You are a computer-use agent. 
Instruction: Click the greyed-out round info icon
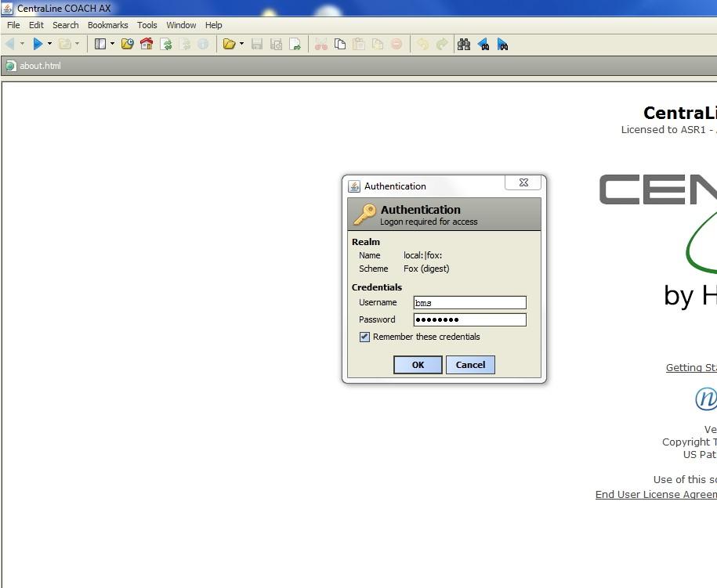[x=203, y=45]
